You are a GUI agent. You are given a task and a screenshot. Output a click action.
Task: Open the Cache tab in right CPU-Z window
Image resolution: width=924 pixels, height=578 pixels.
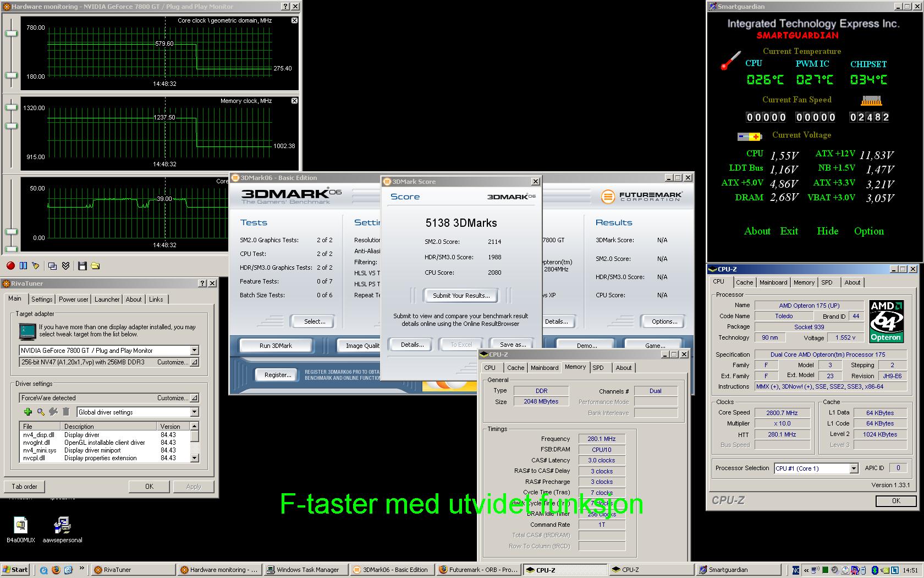pyautogui.click(x=745, y=282)
